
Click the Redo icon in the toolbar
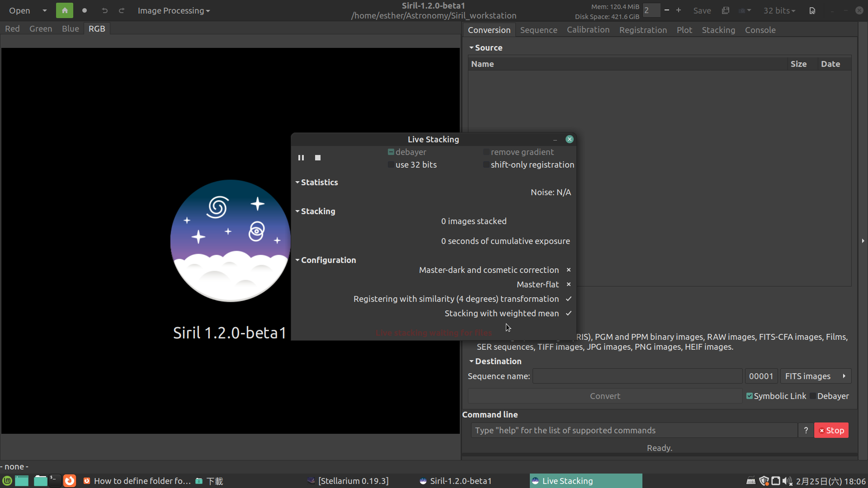[121, 10]
